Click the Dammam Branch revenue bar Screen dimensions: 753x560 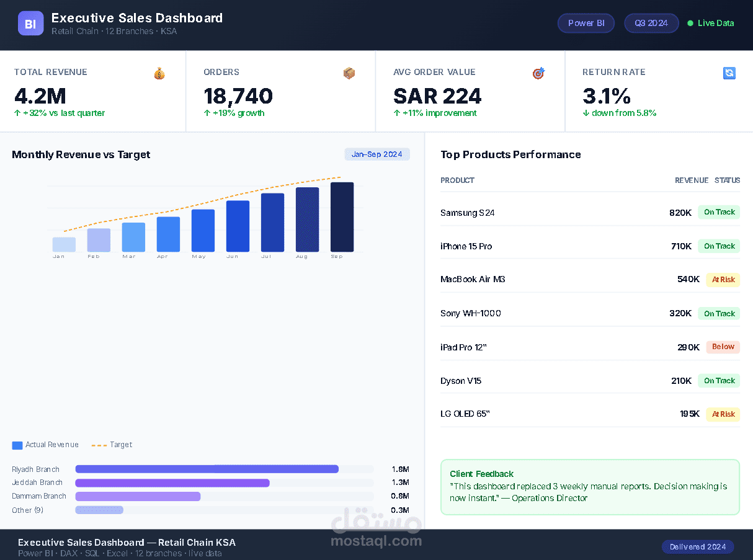pyautogui.click(x=138, y=496)
